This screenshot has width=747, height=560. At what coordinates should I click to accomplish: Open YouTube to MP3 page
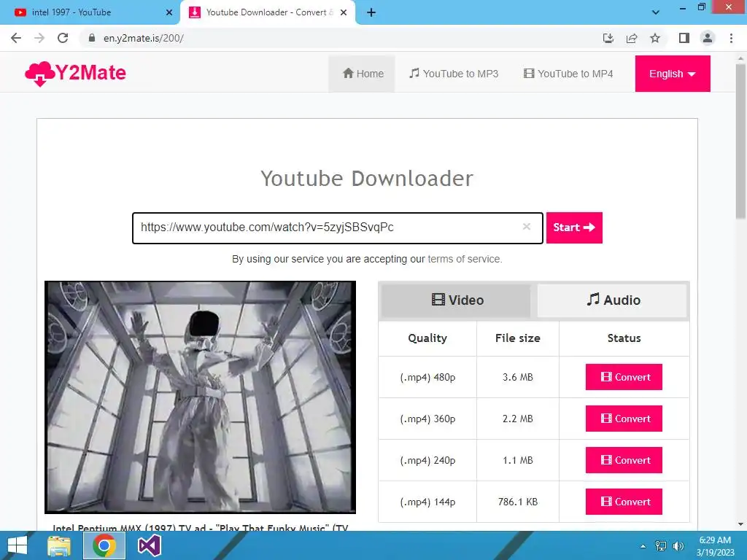tap(454, 74)
